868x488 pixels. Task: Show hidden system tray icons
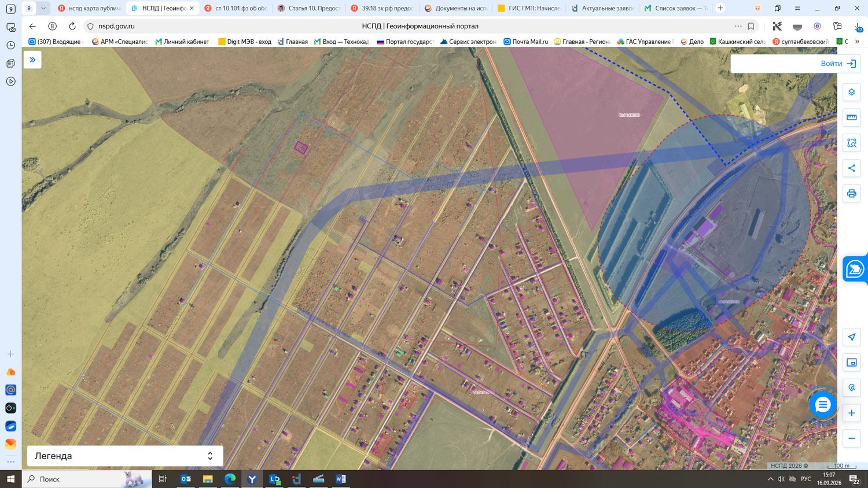point(770,479)
